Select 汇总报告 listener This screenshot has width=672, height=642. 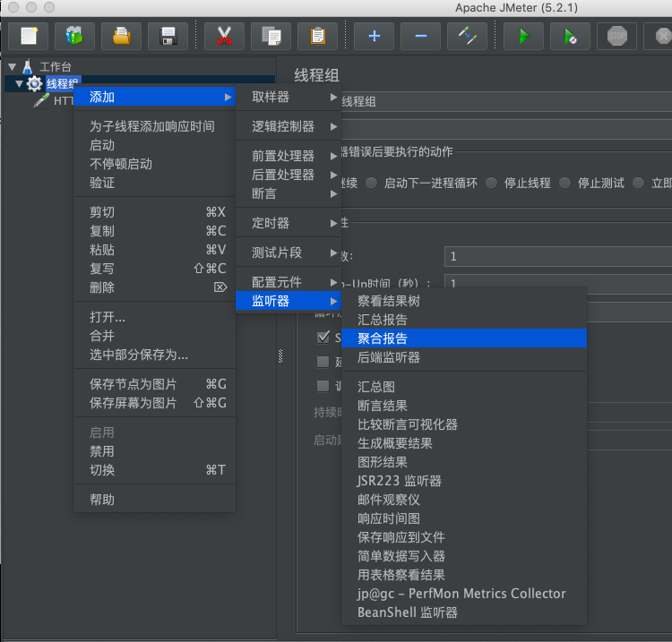click(464, 320)
